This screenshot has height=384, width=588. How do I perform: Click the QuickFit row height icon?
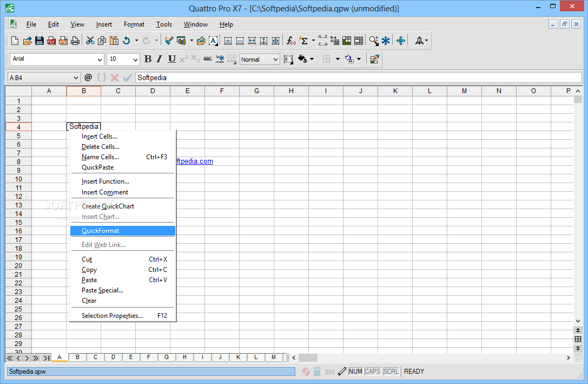[x=264, y=41]
